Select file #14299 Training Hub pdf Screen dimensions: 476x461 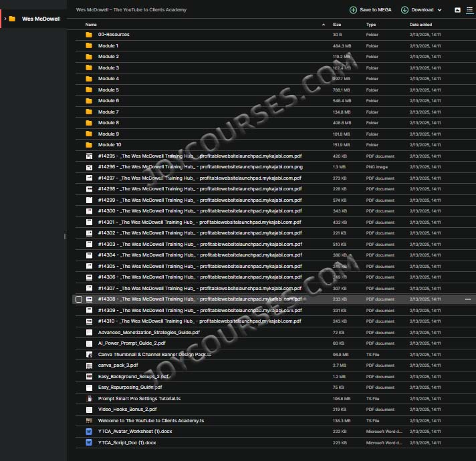[x=200, y=200]
